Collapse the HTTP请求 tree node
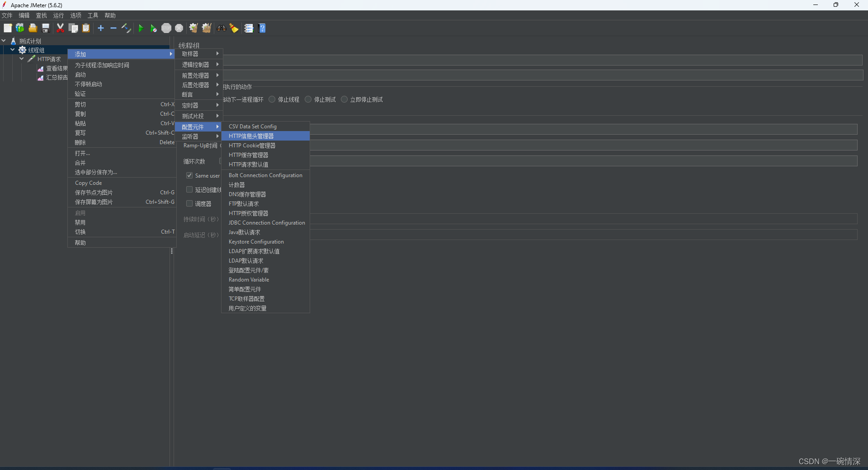 (x=21, y=59)
